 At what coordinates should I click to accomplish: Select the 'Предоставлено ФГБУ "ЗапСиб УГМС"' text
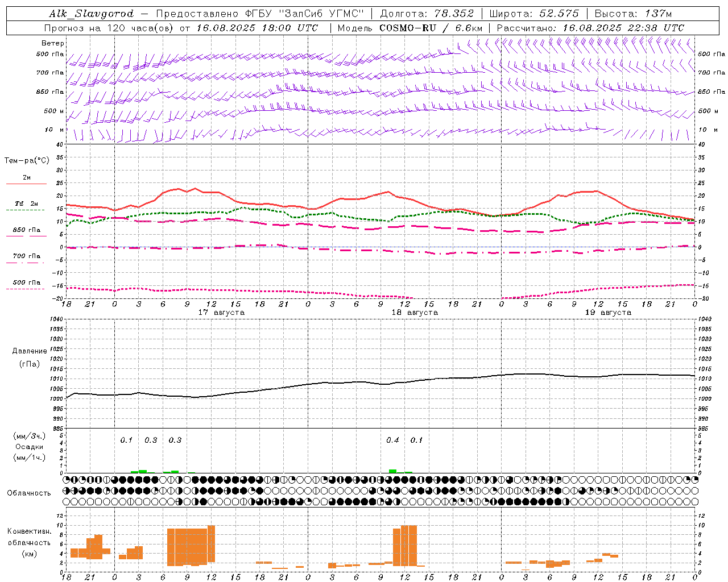(259, 14)
